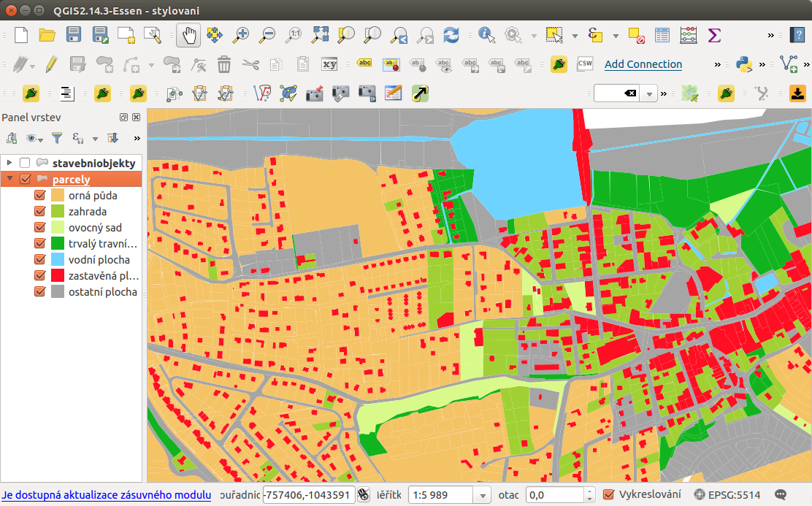This screenshot has width=812, height=506.
Task: Expand the stavebniobjekty layer tree
Action: tap(9, 163)
